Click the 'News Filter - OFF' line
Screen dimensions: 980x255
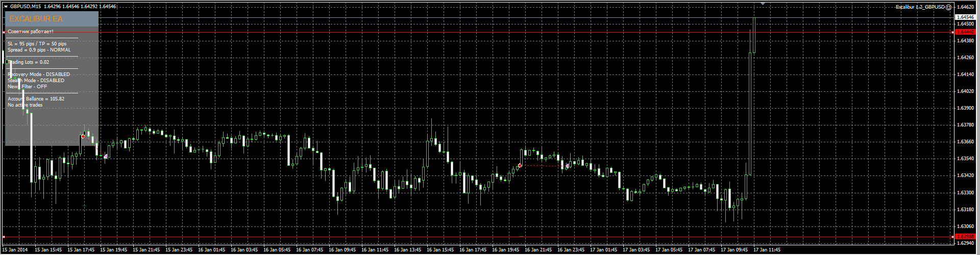click(28, 87)
